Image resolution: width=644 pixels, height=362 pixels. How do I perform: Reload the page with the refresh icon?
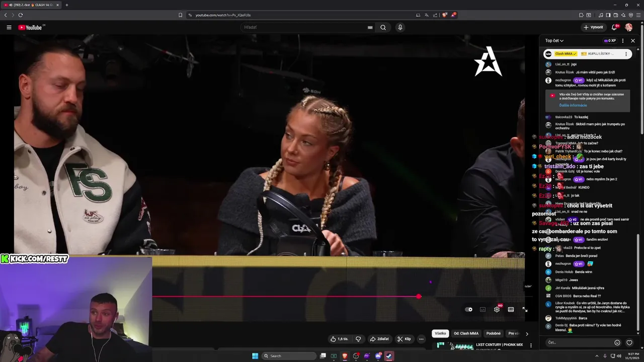click(21, 15)
